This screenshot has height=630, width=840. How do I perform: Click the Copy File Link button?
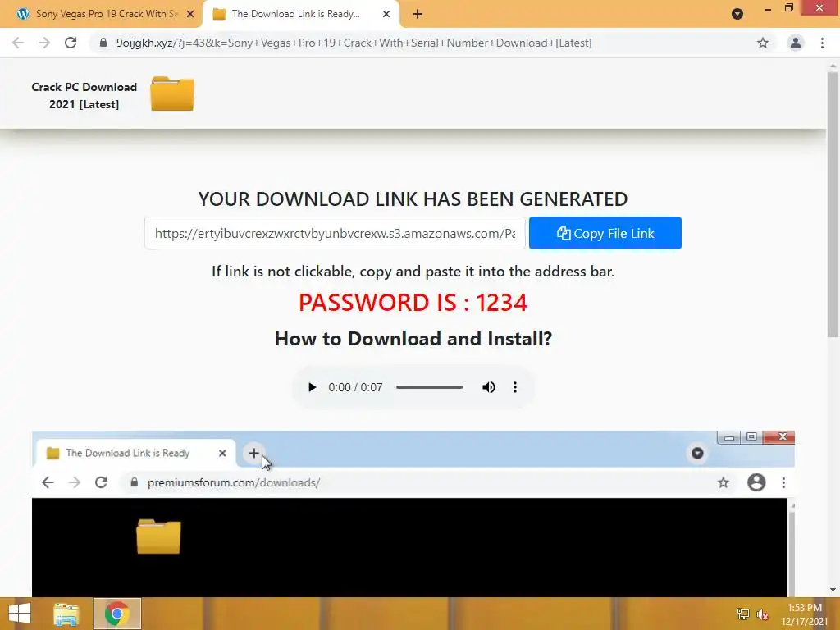click(605, 233)
